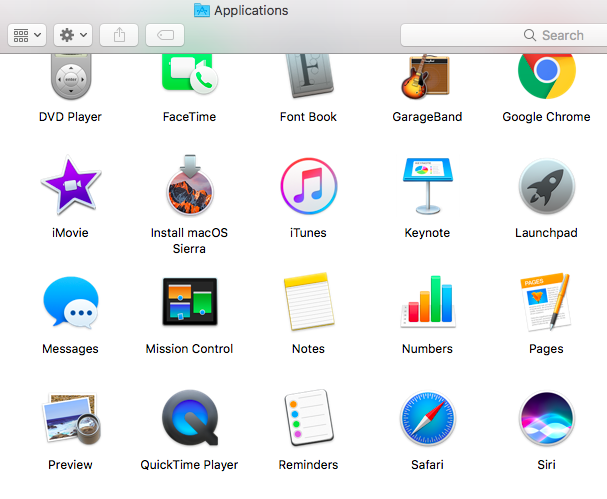Click the Launchpad rocket icon
The image size is (607, 499).
[x=546, y=189]
